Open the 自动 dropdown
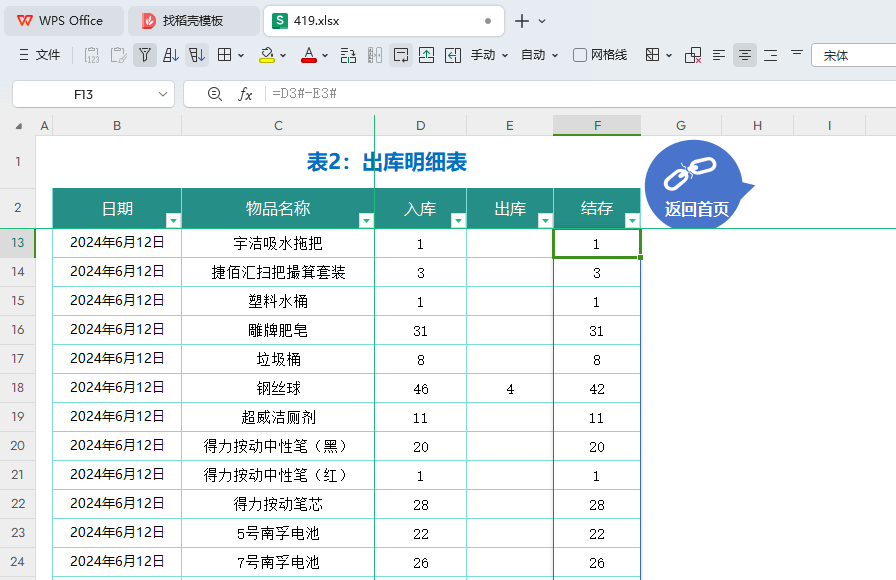Screen dimensions: 896x580 (x=539, y=55)
